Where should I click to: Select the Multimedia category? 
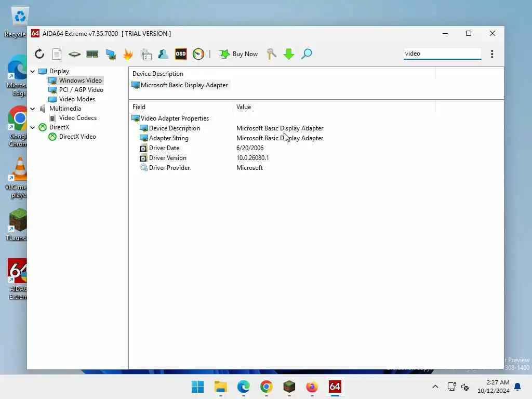point(65,108)
